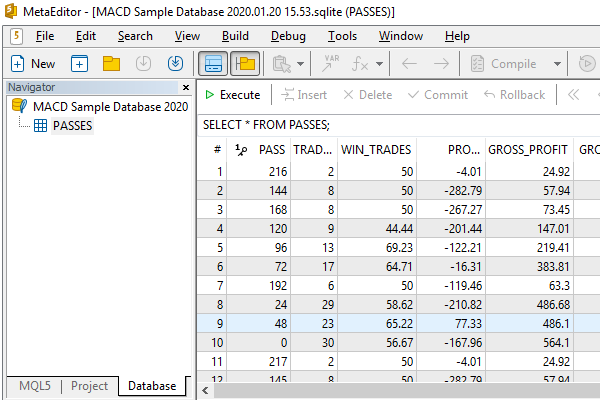Viewport: 600px width, 400px height.
Task: Switch to the Project tab
Action: (x=89, y=386)
